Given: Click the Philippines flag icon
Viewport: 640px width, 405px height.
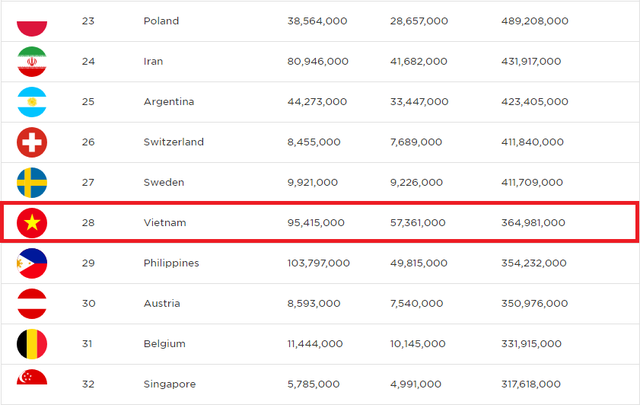Looking at the screenshot, I should click(x=32, y=263).
